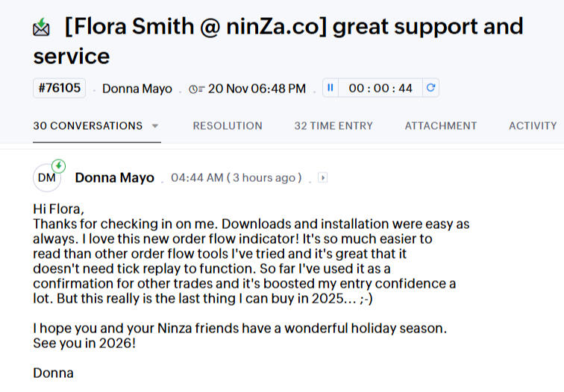Image resolution: width=564 pixels, height=392 pixels.
Task: Click the 00:00:44 timer display
Action: coord(380,88)
